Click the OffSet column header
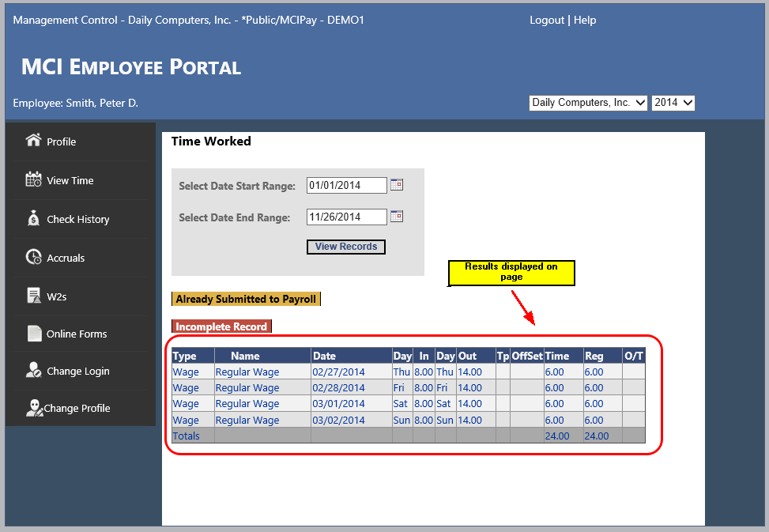 click(527, 356)
